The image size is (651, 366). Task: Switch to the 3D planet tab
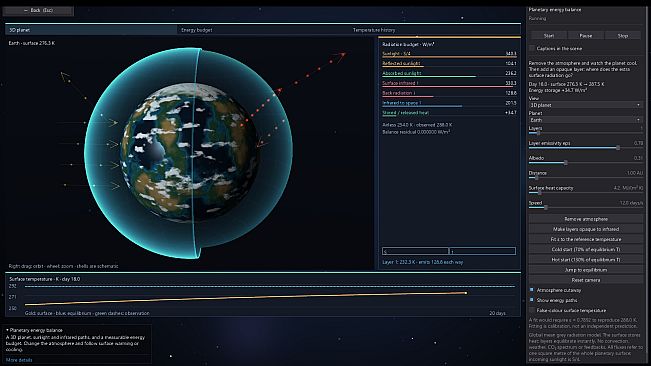click(x=91, y=30)
